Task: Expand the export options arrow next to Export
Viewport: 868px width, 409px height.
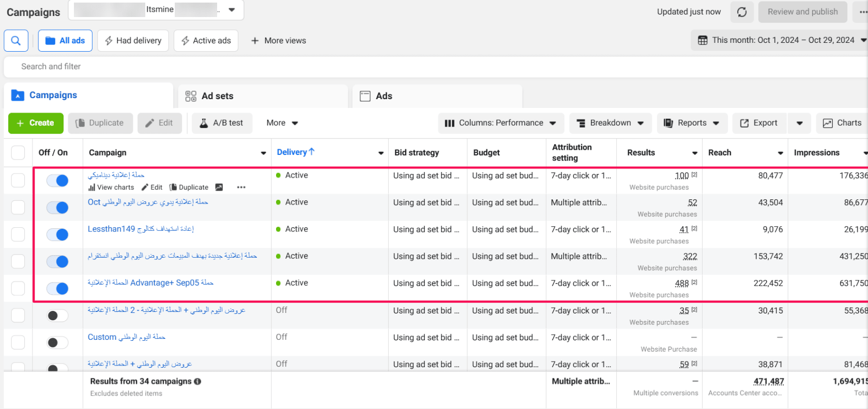Action: (799, 123)
